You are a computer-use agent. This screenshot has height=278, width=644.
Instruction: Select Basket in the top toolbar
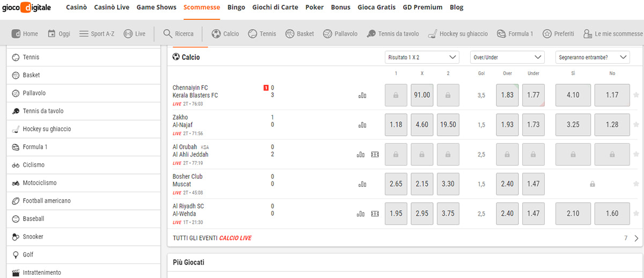pos(299,34)
